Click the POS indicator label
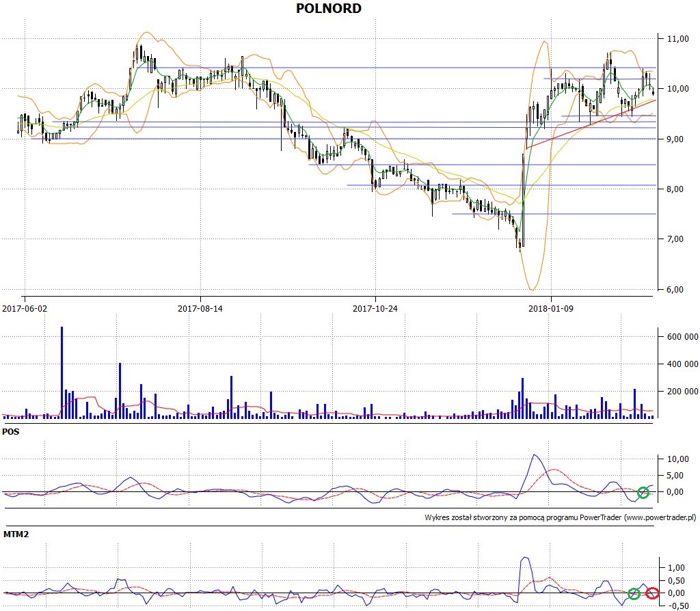This screenshot has height=611, width=700. click(x=11, y=432)
